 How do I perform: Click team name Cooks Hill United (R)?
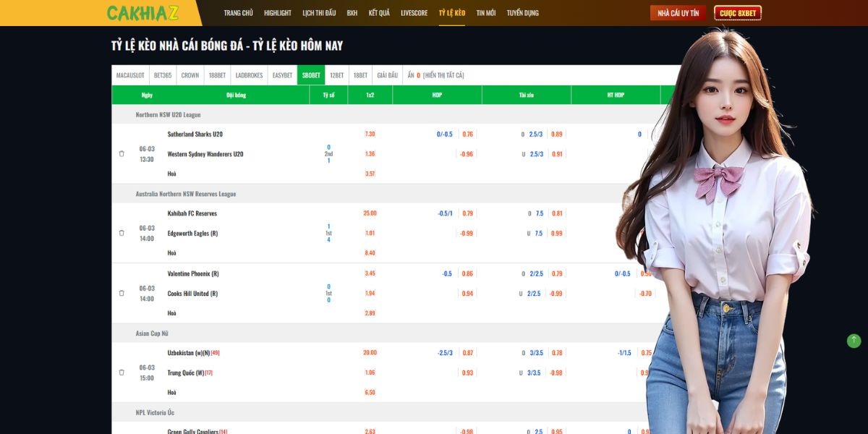193,293
